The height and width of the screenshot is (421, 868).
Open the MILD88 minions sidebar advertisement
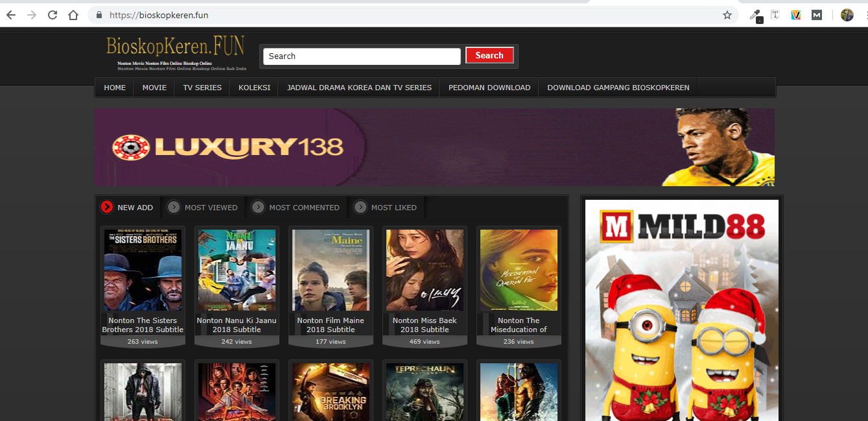[682, 310]
